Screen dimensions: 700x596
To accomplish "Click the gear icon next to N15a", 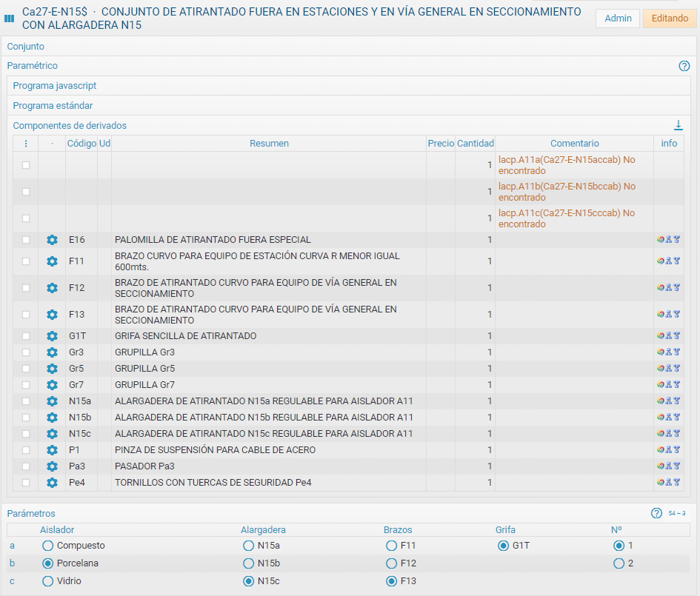I will pos(52,401).
